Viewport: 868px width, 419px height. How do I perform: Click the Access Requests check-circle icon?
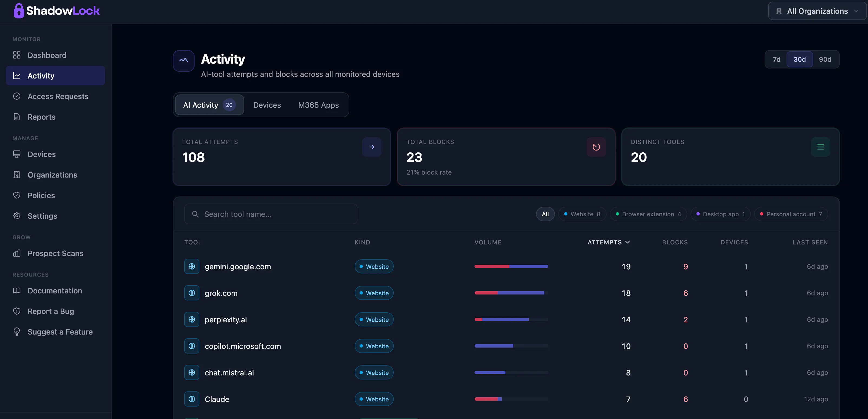coord(17,96)
